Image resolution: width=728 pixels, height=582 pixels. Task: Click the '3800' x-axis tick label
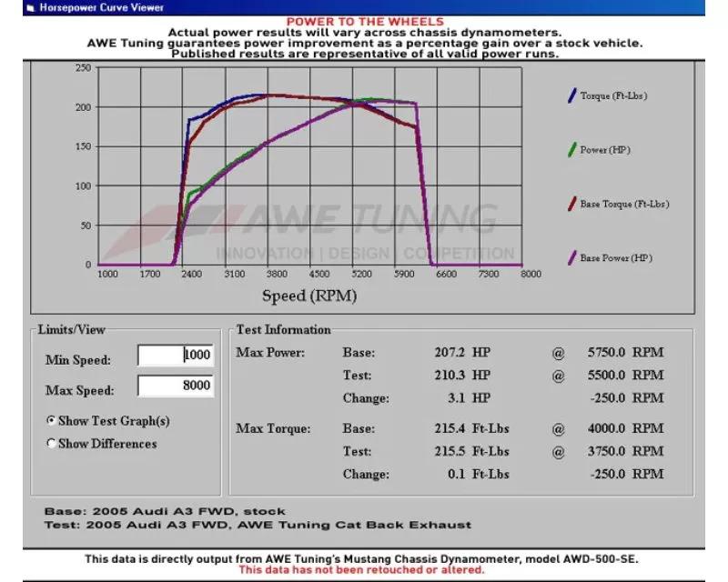tap(277, 275)
